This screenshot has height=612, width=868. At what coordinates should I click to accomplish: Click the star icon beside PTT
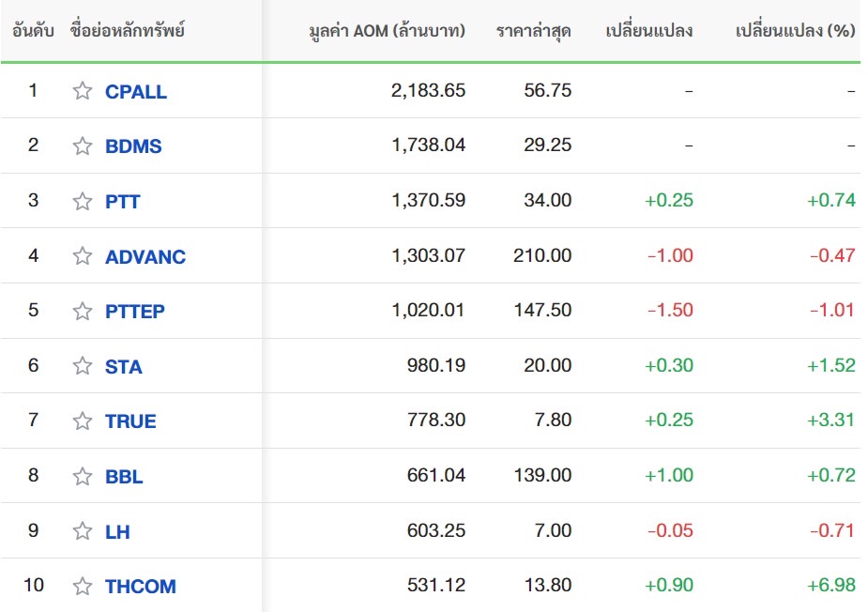83,201
